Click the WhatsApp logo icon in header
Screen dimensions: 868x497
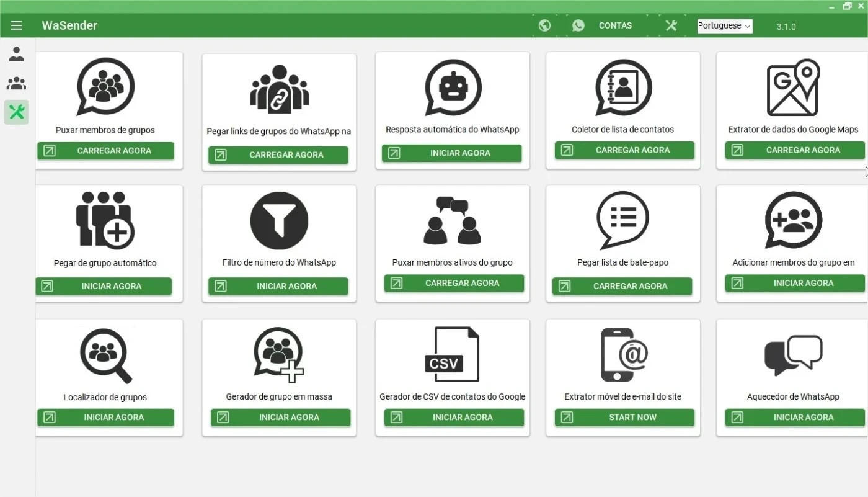[x=578, y=25]
